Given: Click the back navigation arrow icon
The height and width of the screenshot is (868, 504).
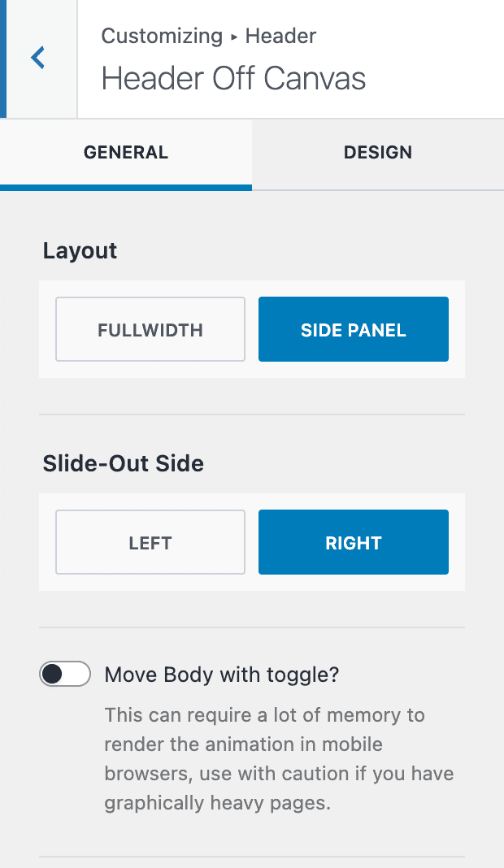Looking at the screenshot, I should [39, 58].
